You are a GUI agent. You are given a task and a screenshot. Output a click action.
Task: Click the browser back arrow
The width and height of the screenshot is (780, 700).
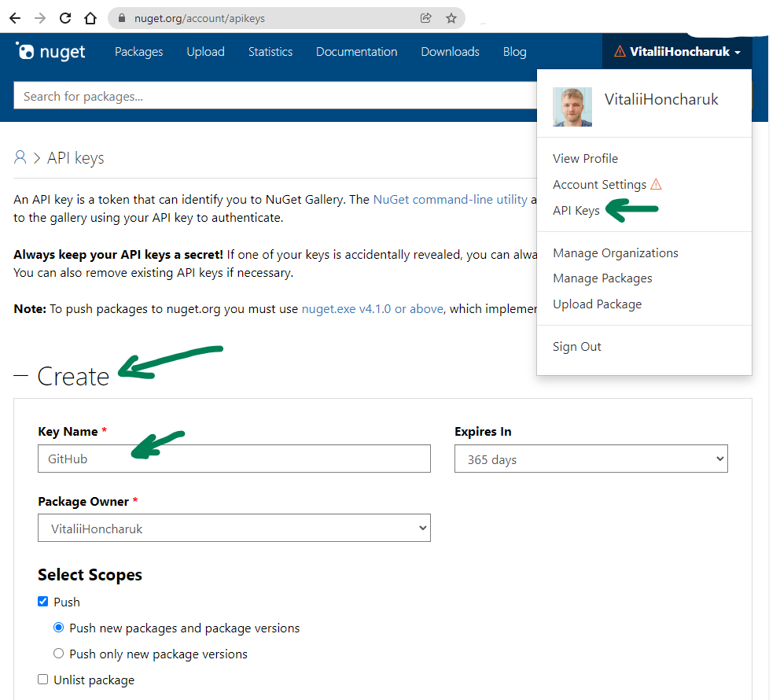pos(14,17)
